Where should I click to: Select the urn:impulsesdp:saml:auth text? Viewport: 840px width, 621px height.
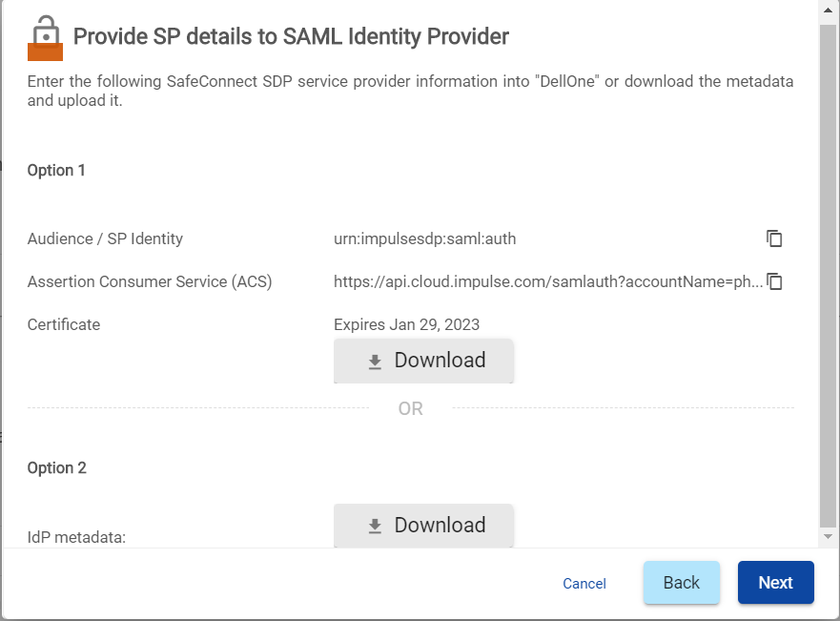(x=424, y=239)
